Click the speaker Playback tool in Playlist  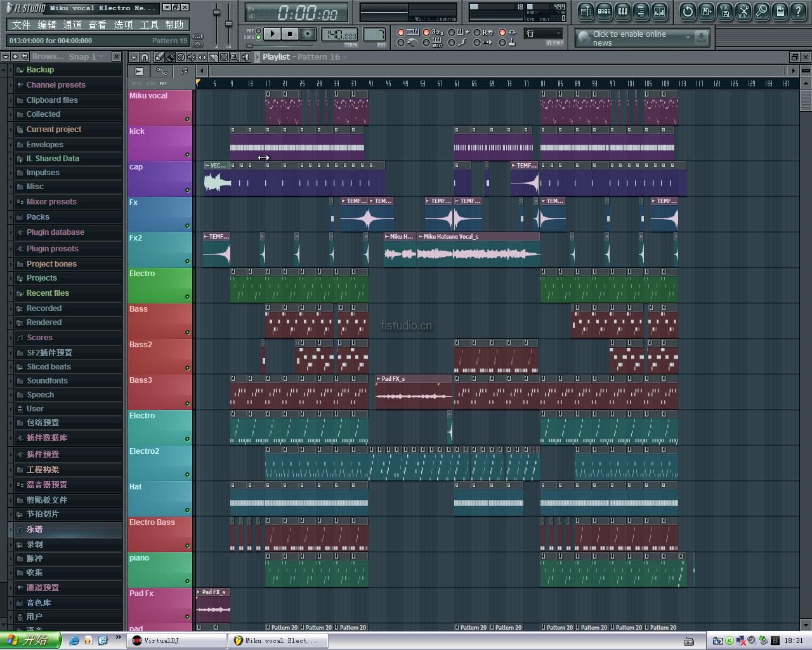(245, 57)
